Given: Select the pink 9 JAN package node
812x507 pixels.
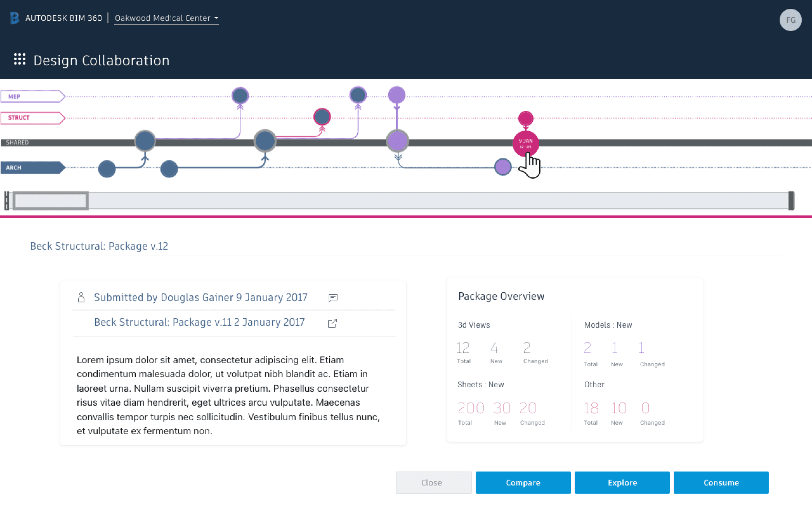Looking at the screenshot, I should click(526, 143).
